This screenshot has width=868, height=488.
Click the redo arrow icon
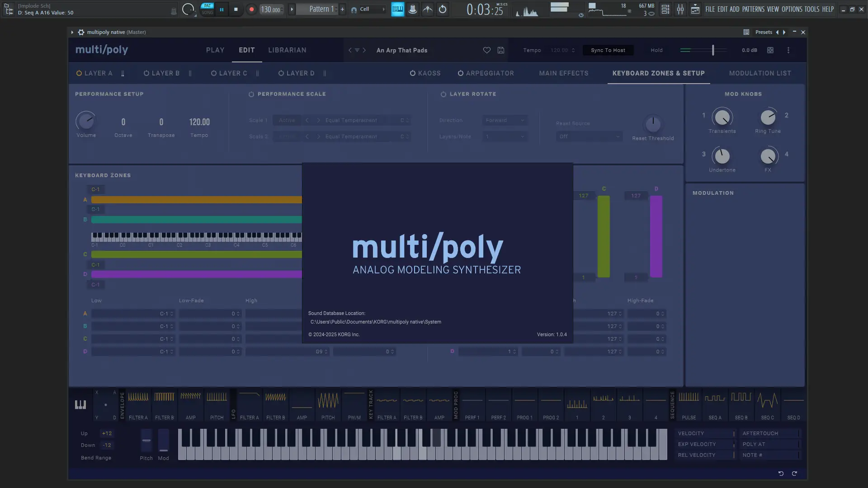pyautogui.click(x=794, y=474)
